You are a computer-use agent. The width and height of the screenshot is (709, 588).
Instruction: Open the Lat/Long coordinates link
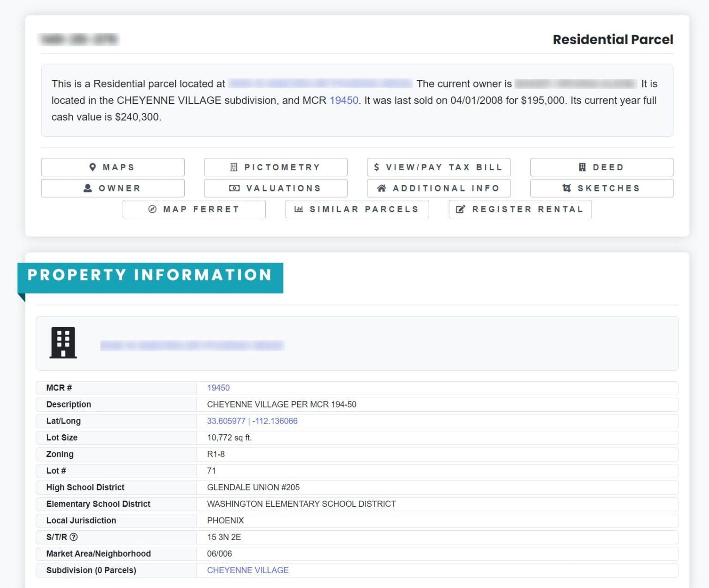pos(252,421)
